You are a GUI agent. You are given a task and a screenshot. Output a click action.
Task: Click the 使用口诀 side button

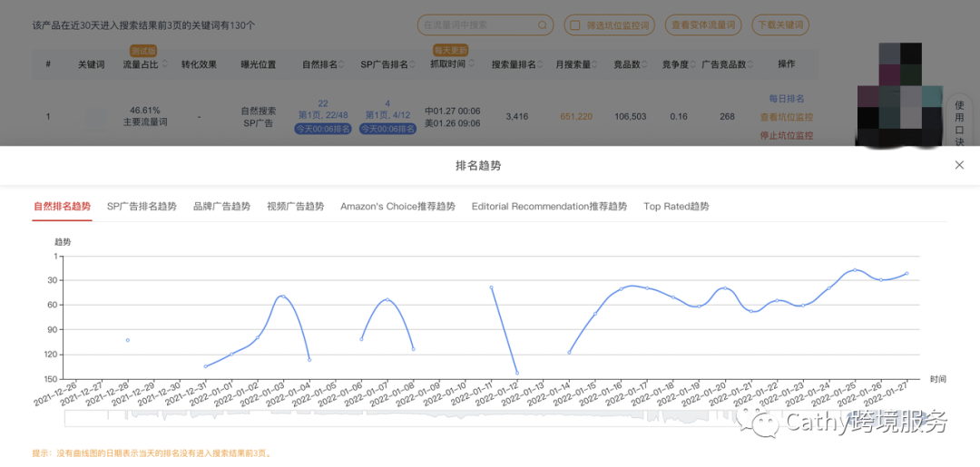pos(959,122)
